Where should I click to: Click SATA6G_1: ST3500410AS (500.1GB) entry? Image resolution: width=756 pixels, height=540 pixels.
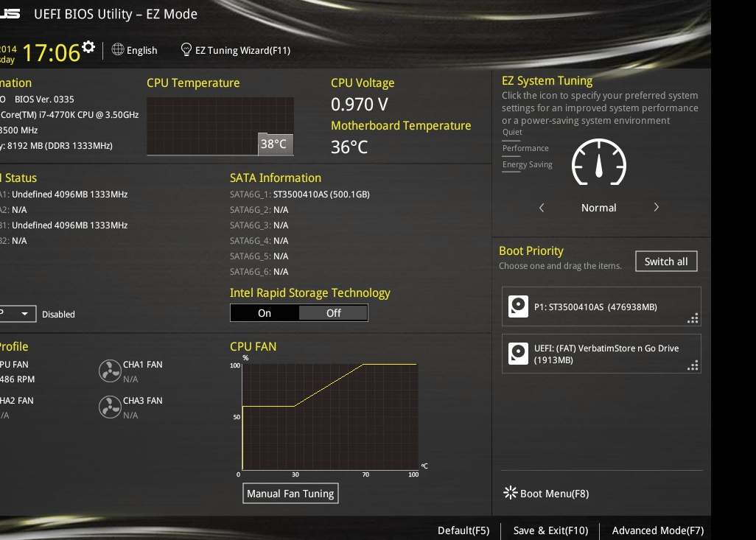(300, 194)
